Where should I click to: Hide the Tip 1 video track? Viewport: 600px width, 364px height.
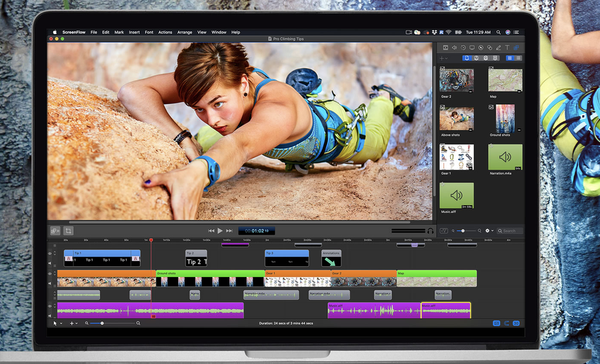(x=50, y=254)
